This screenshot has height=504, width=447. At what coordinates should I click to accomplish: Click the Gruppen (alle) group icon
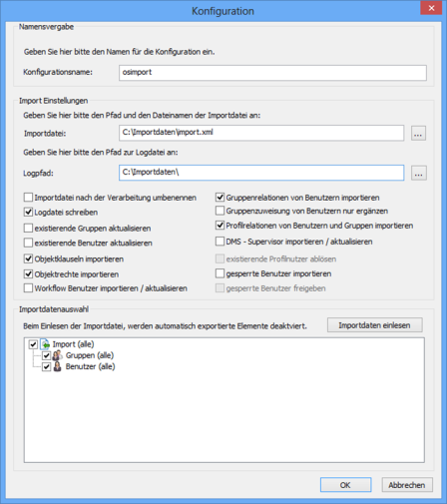click(x=58, y=355)
